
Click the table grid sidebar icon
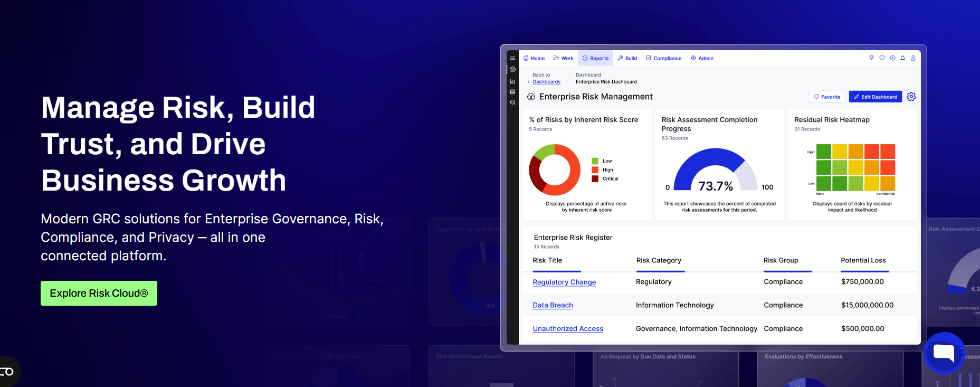tap(512, 92)
